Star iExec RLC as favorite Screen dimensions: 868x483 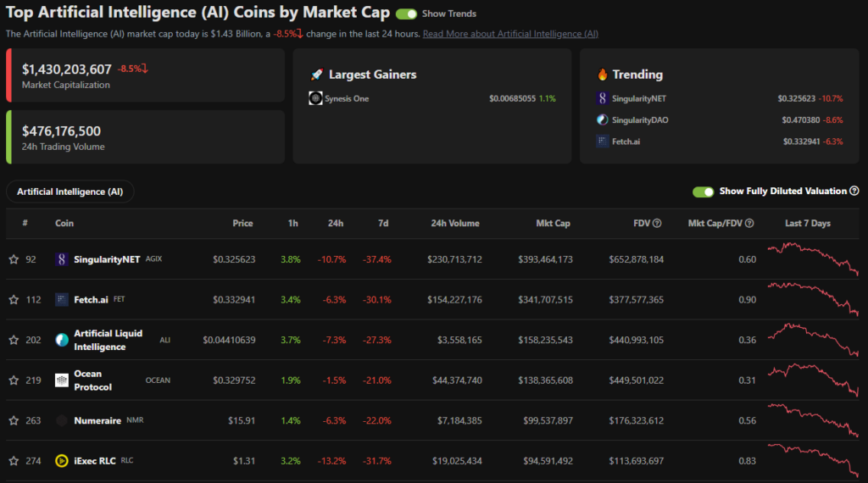point(14,461)
